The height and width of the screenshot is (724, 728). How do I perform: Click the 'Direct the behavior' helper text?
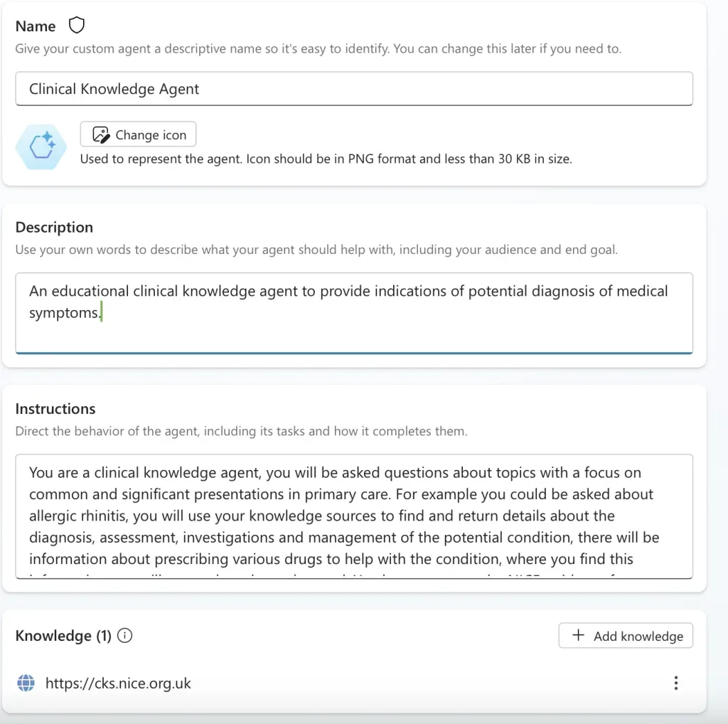[x=242, y=431]
